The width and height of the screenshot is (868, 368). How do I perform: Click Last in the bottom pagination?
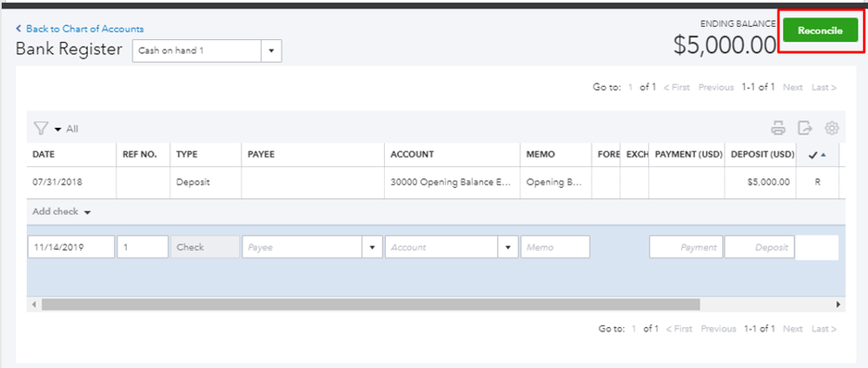pyautogui.click(x=824, y=329)
